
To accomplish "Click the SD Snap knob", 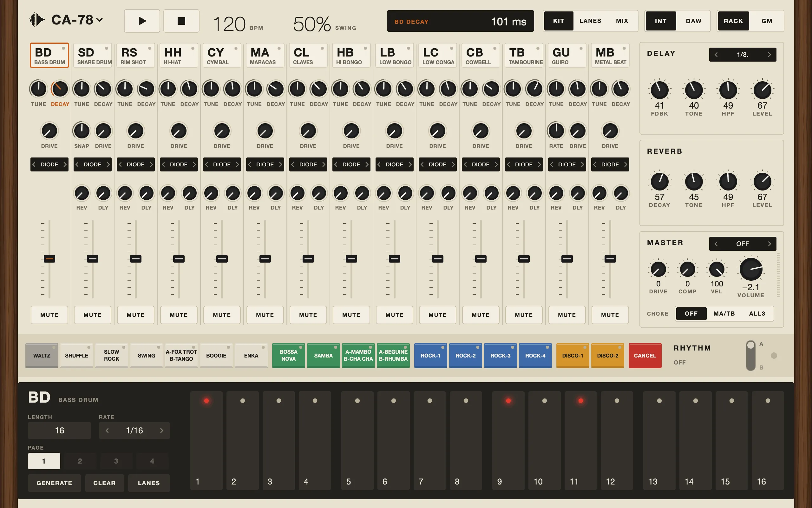I will [82, 131].
